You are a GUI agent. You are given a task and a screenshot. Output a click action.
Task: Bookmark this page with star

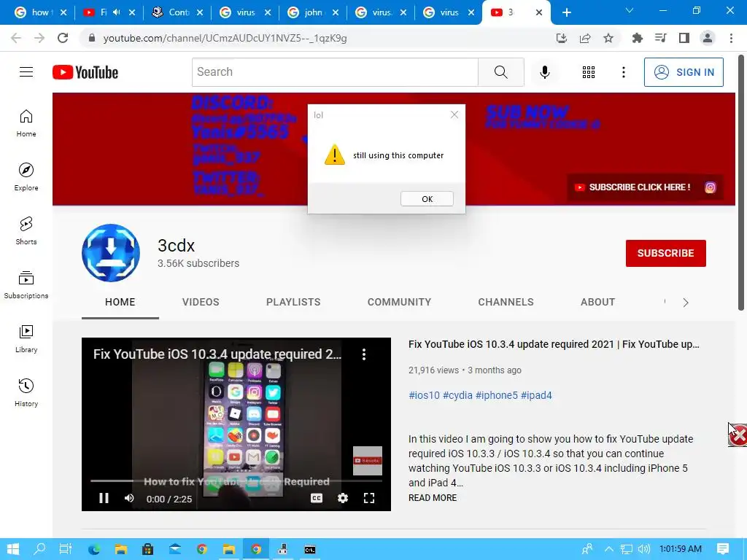608,38
